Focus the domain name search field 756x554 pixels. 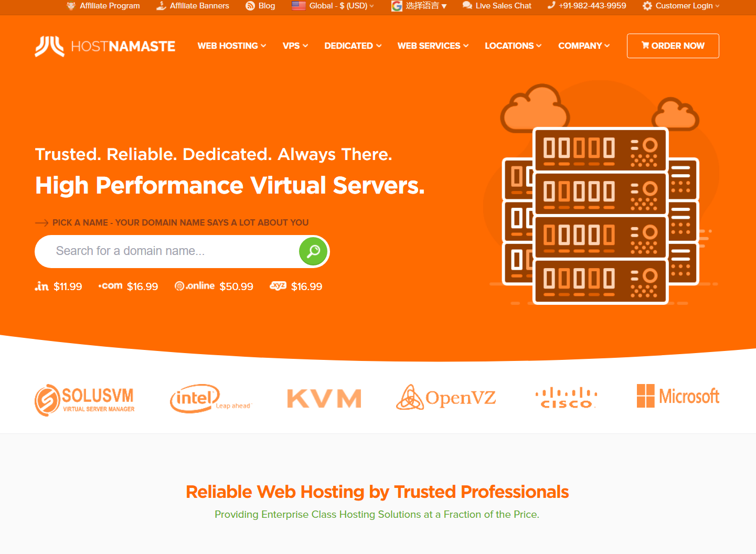coord(168,251)
